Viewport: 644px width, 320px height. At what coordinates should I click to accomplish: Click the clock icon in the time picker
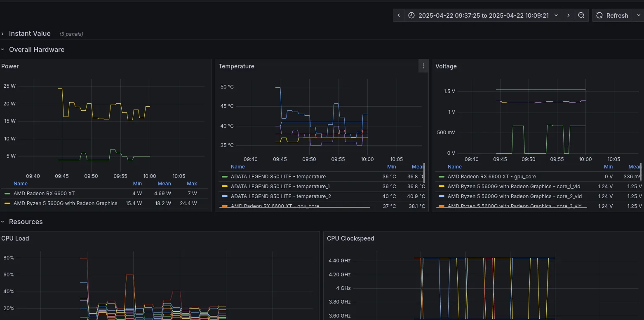(x=411, y=15)
